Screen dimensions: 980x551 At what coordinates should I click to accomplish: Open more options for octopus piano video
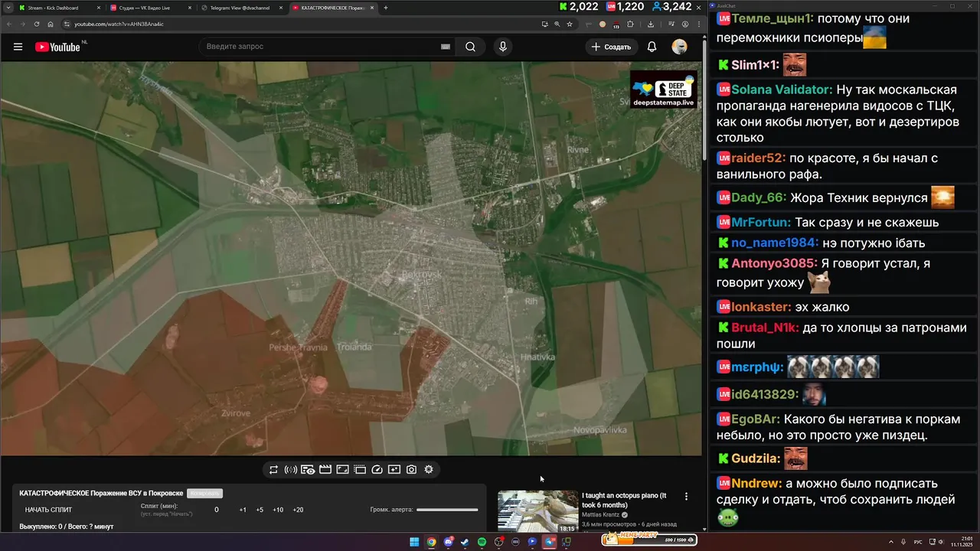coord(686,497)
